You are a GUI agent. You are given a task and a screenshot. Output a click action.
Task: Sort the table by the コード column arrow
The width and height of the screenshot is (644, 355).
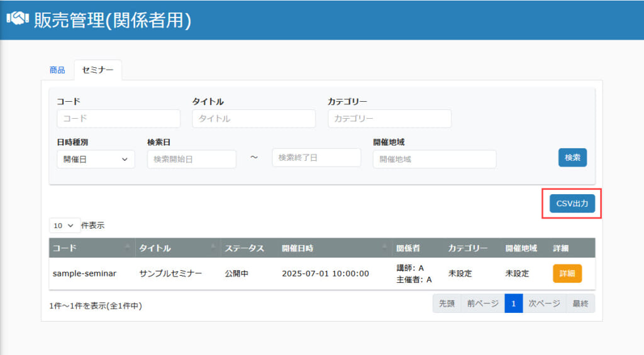pyautogui.click(x=127, y=247)
